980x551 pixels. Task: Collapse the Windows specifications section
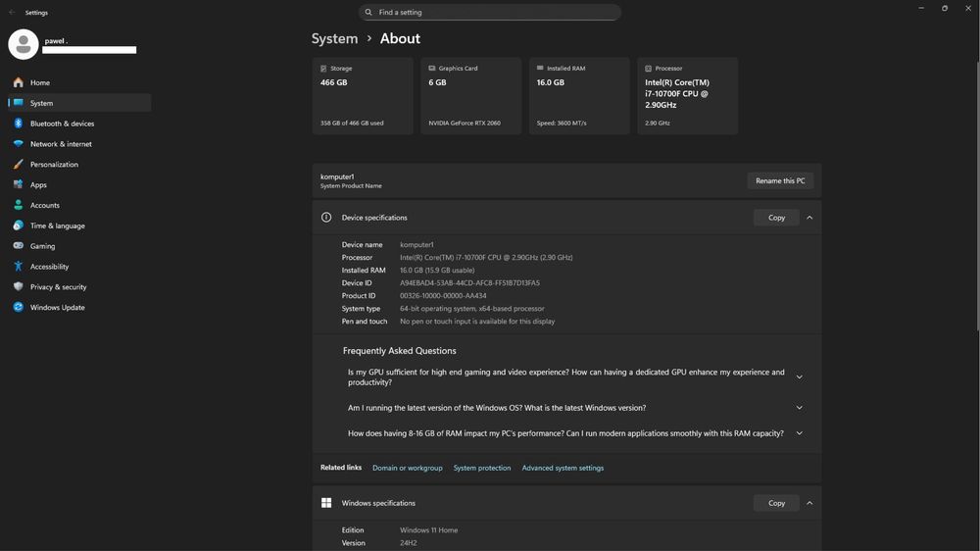(809, 503)
